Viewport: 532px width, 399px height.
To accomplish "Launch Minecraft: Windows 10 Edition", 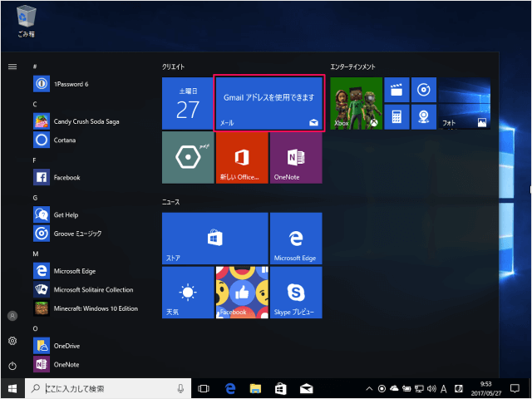I will click(x=86, y=308).
